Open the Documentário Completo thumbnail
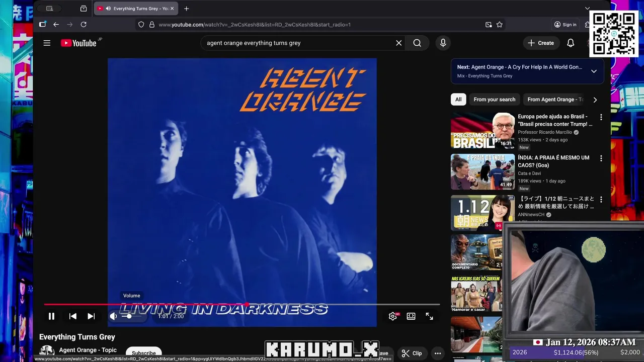This screenshot has width=644, height=362. tap(476, 252)
